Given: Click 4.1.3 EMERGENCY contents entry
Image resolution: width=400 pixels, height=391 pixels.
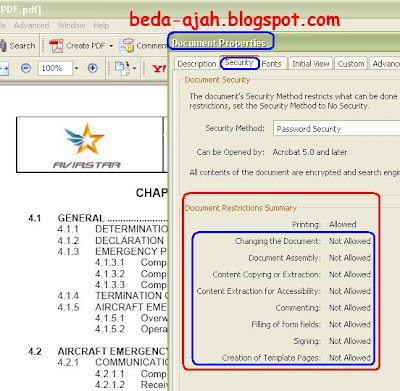Looking at the screenshot, I should pyautogui.click(x=112, y=251).
